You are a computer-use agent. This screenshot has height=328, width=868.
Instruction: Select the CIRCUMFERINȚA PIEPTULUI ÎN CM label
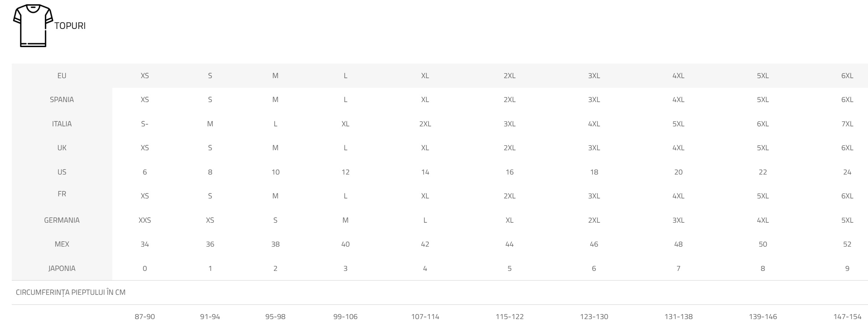(71, 292)
